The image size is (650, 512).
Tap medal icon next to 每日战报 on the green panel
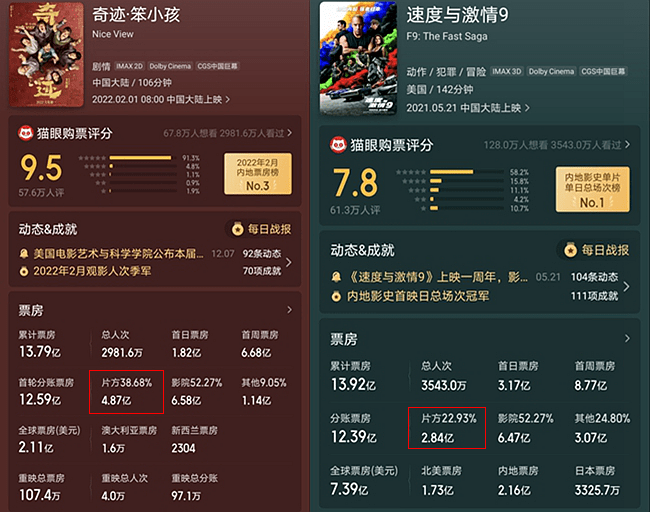570,250
